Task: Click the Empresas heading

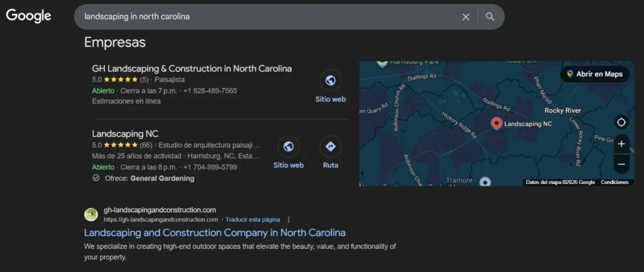Action: [115, 42]
